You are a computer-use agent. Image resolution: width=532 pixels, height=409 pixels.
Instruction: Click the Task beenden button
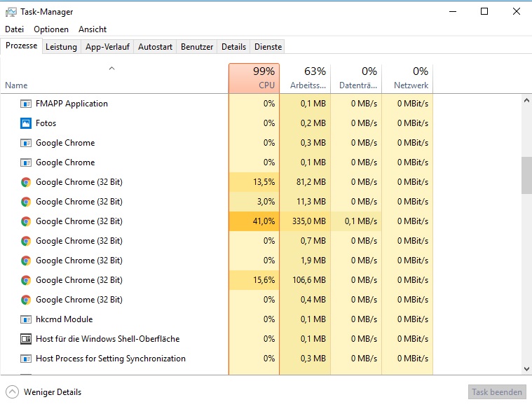[497, 392]
